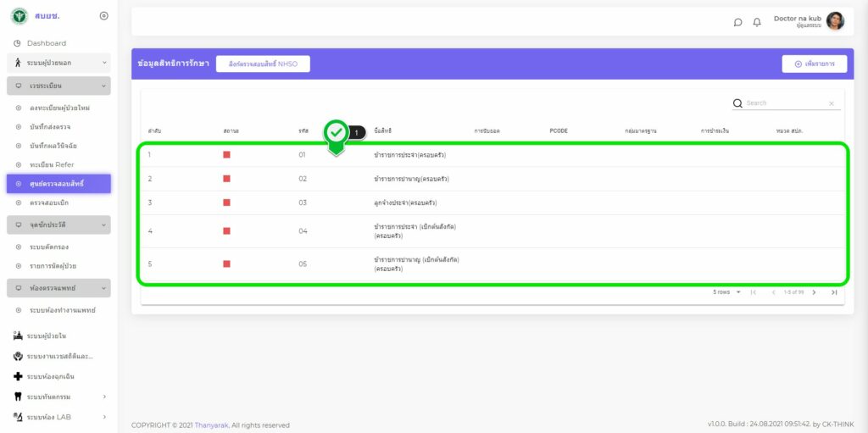This screenshot has width=868, height=433.
Task: Open the chat message icon in header
Action: (x=737, y=22)
